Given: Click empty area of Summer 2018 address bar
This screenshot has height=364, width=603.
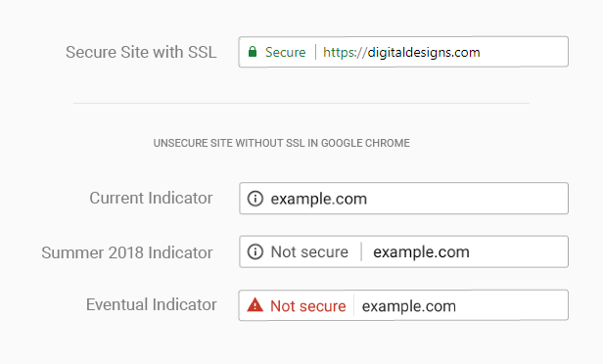Looking at the screenshot, I should click(519, 251).
